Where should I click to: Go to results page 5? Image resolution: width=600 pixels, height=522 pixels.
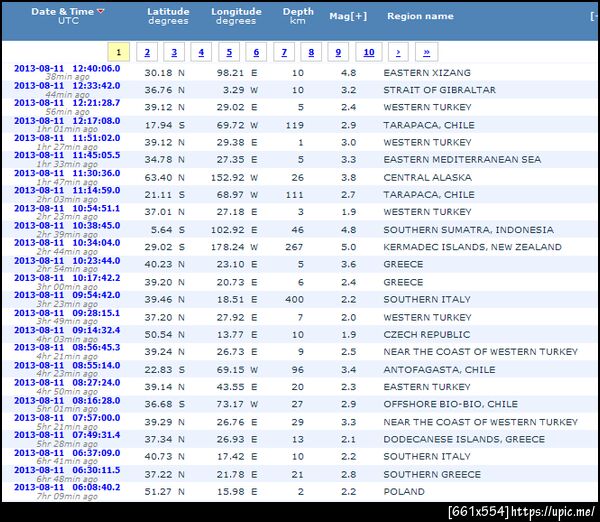[229, 52]
